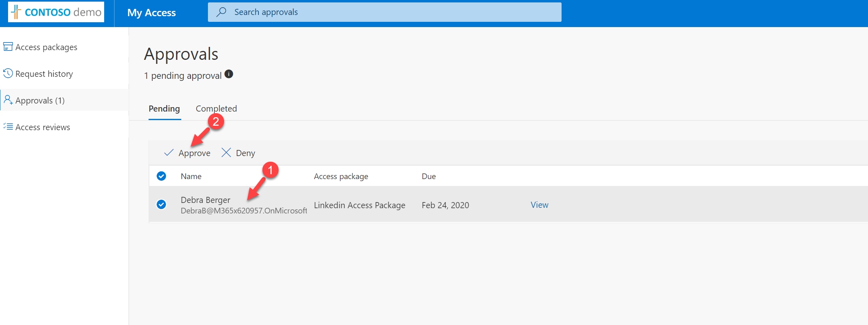Click the 1 pending approval text

183,76
